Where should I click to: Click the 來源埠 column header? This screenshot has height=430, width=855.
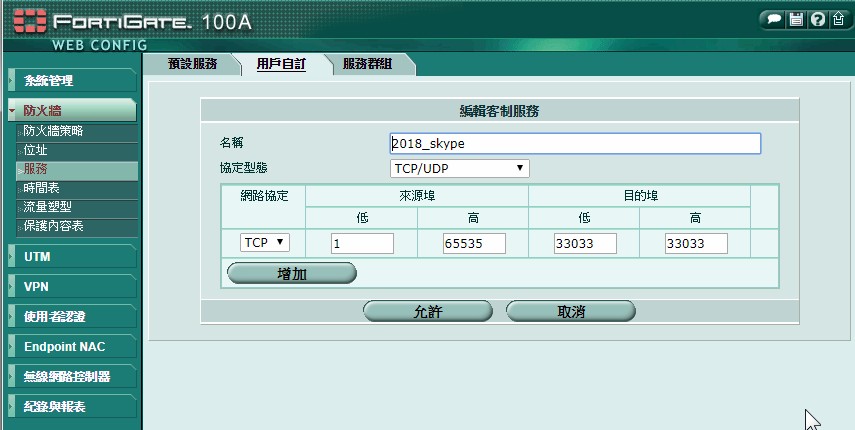tap(417, 196)
